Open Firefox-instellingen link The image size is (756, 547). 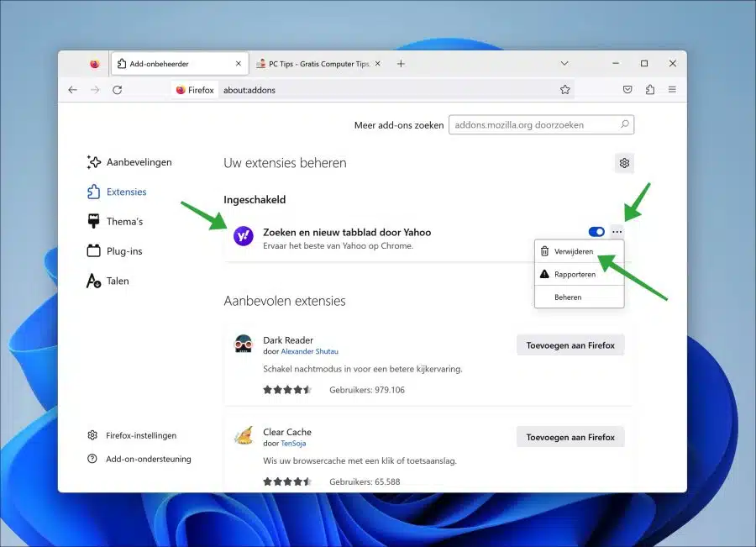pos(132,435)
